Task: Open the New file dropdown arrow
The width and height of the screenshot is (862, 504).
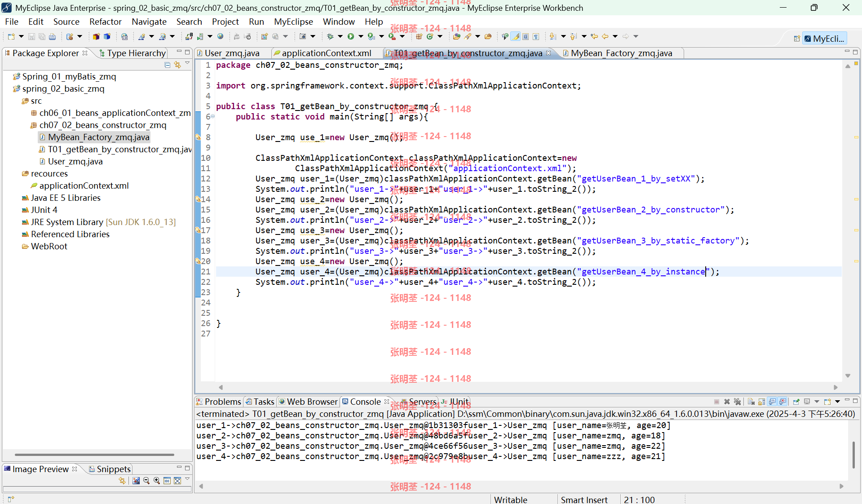Action: (x=21, y=36)
